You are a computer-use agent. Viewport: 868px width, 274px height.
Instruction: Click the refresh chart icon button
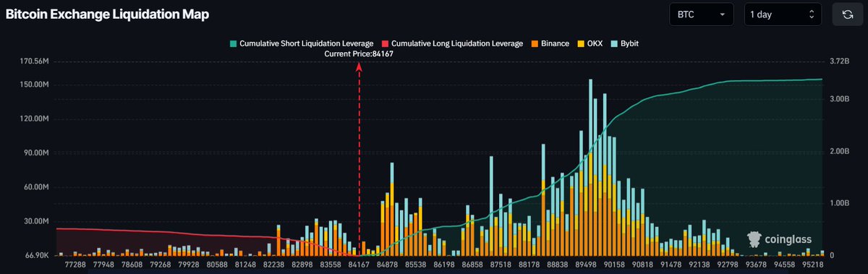pyautogui.click(x=848, y=14)
